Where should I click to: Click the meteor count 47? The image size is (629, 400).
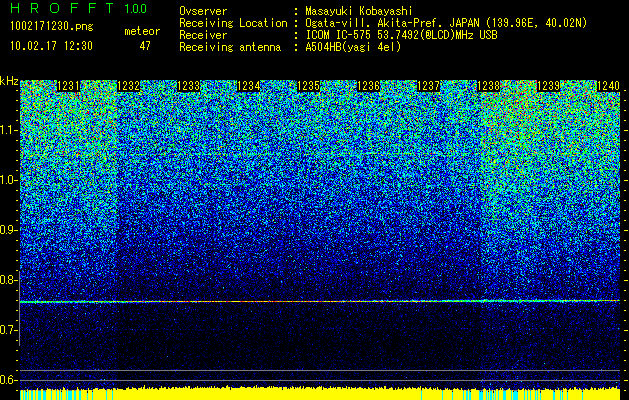coord(145,46)
